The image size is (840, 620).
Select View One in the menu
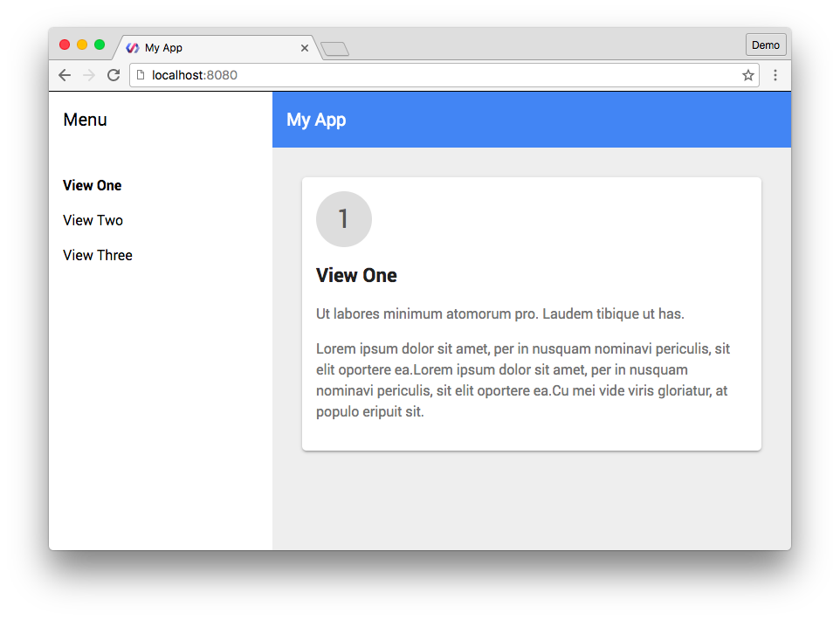[93, 185]
